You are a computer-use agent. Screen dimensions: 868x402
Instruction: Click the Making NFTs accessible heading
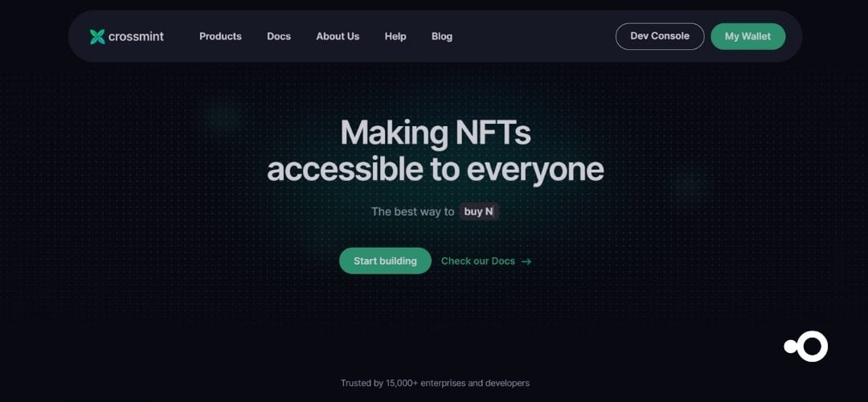point(435,150)
